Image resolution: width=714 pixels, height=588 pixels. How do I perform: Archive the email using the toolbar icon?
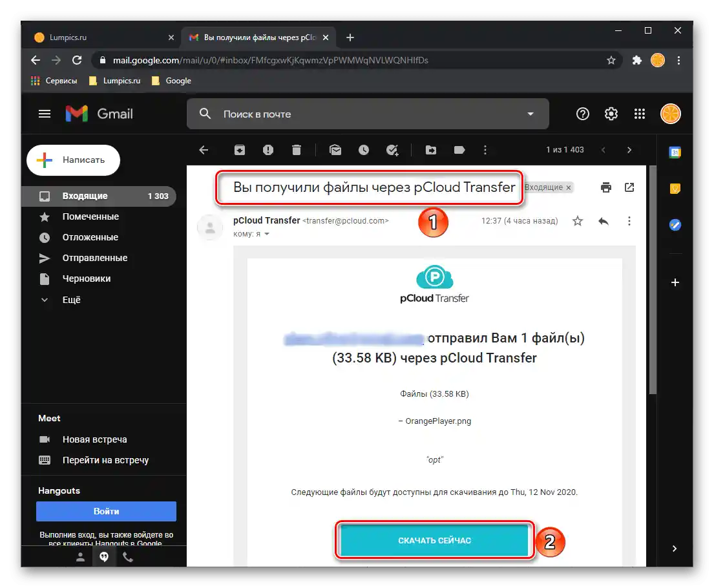pos(240,150)
